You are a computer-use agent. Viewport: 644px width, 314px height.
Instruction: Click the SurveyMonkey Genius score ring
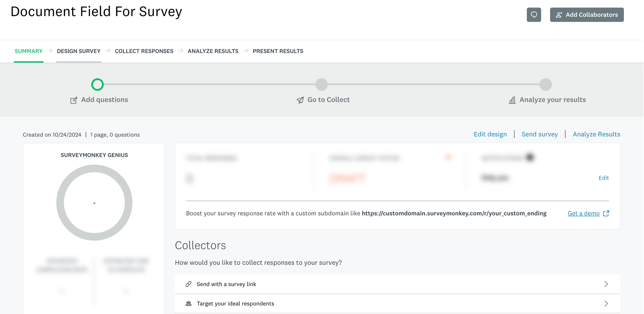(x=94, y=203)
